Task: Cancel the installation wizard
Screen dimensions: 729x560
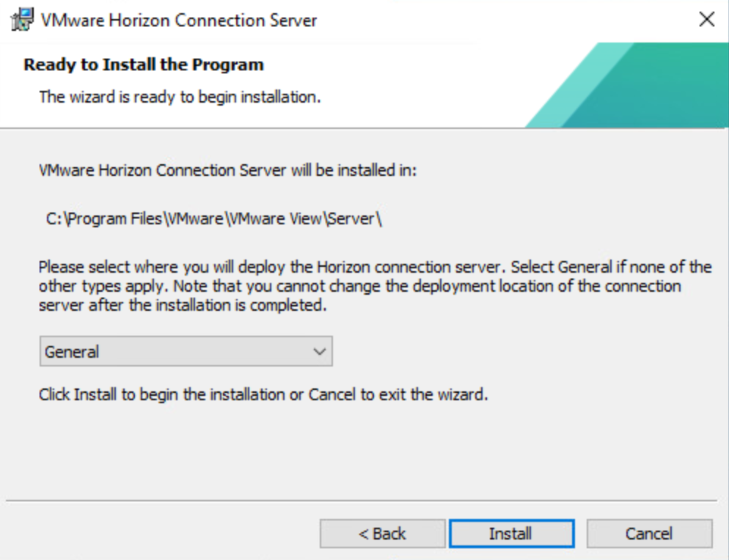Action: (648, 534)
